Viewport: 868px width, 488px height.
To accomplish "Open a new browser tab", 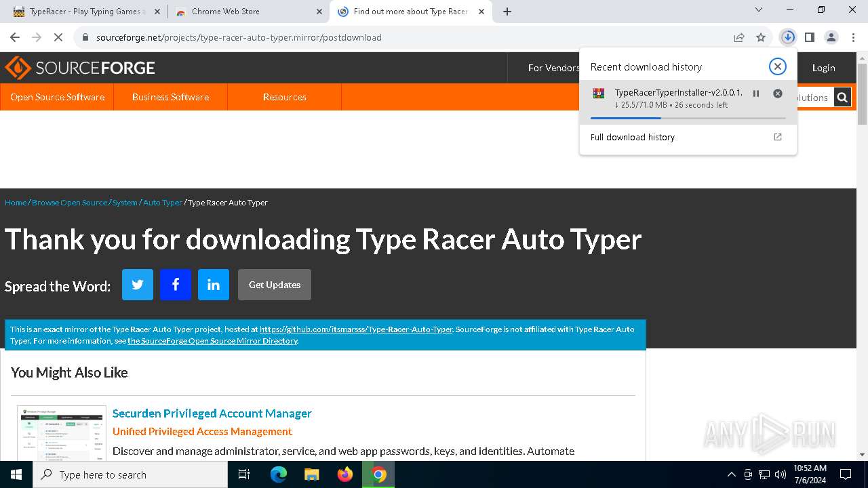I will pos(507,12).
